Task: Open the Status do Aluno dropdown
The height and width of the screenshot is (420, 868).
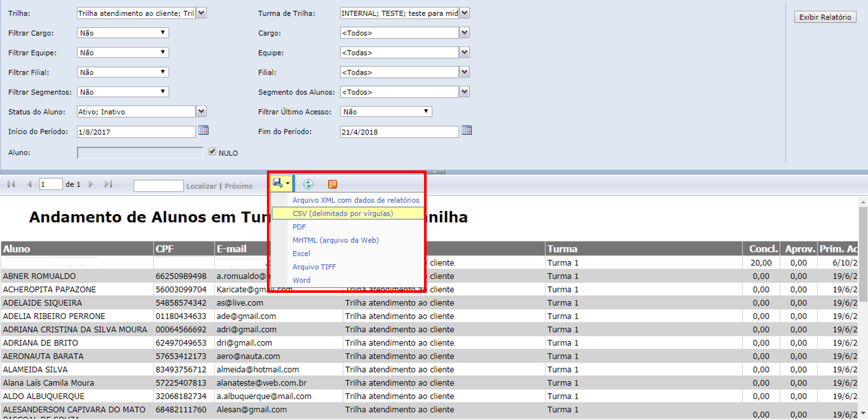Action: (x=201, y=112)
